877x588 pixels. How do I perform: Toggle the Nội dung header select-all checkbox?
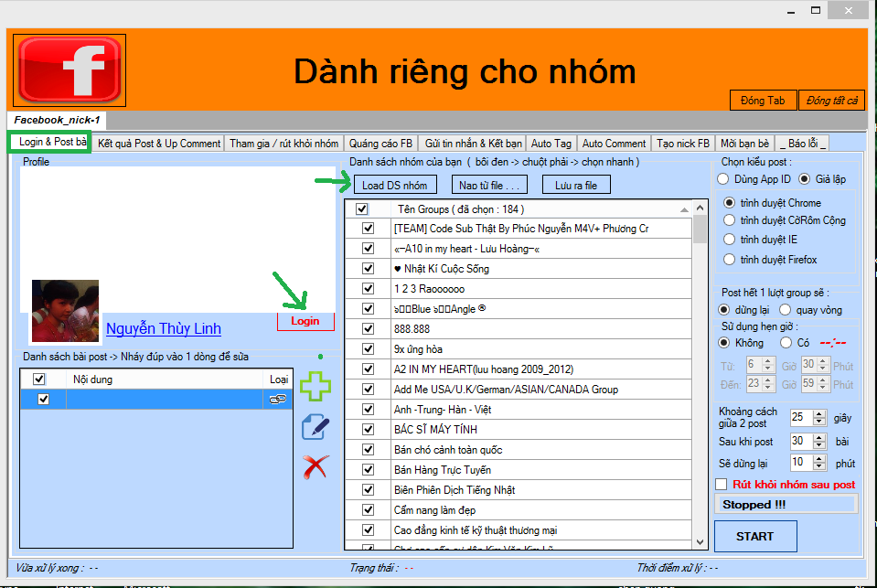[x=38, y=380]
